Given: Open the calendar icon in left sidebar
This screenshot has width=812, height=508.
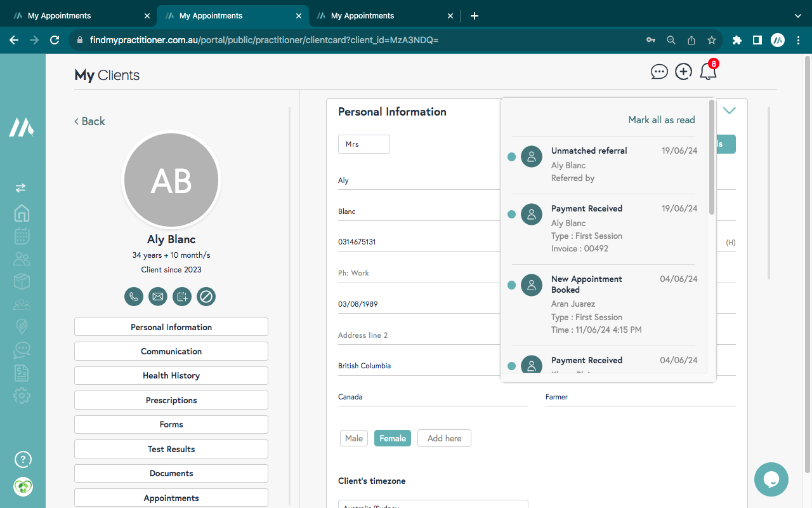Looking at the screenshot, I should coord(22,236).
